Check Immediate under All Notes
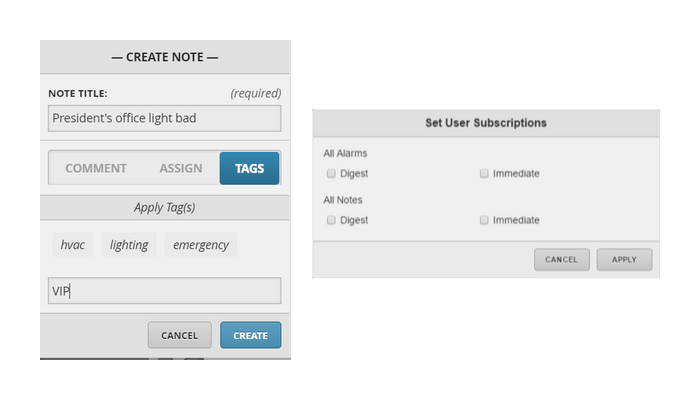The width and height of the screenshot is (700, 400). point(484,220)
